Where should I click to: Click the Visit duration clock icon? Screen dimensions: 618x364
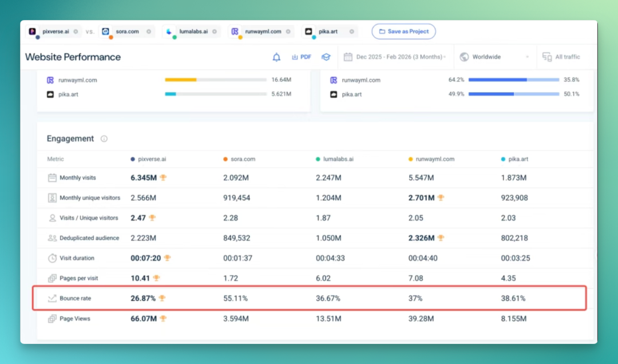[x=52, y=258]
